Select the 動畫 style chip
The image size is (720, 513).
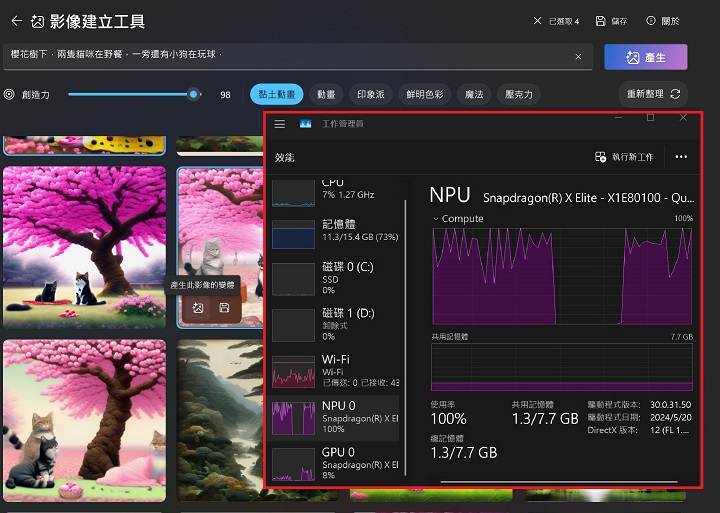click(x=326, y=95)
